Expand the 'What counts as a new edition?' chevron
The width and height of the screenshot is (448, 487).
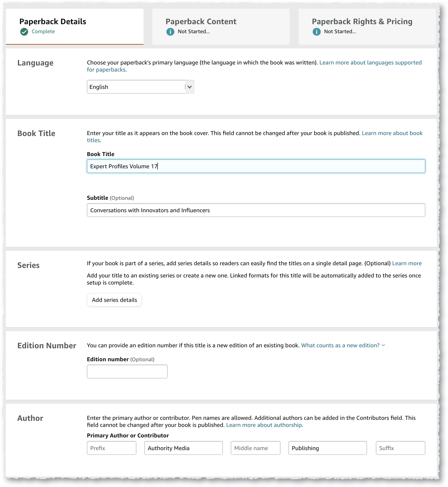click(x=384, y=345)
